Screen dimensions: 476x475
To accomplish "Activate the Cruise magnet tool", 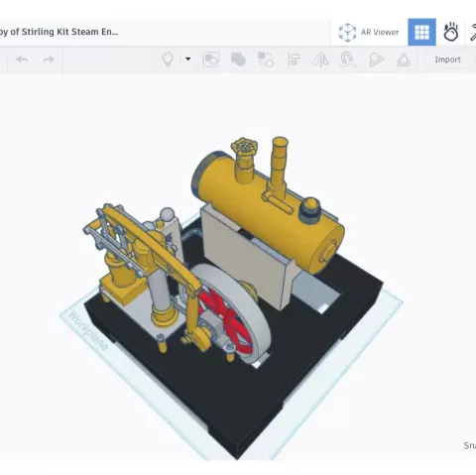I will (x=347, y=59).
